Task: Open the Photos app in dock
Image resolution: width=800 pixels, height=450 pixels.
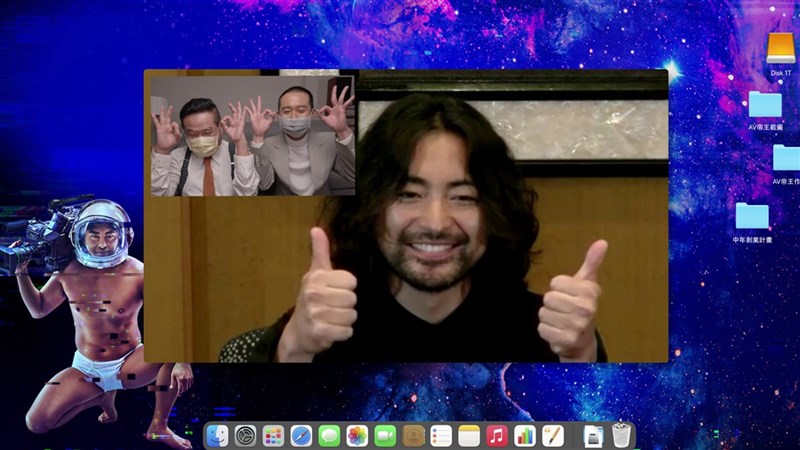Action: (357, 436)
